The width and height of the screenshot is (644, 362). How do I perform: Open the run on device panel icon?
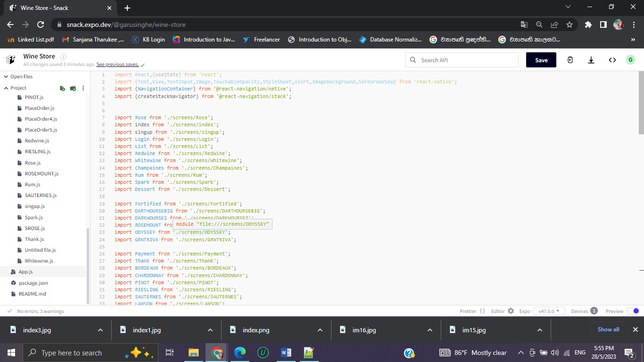pyautogui.click(x=570, y=60)
